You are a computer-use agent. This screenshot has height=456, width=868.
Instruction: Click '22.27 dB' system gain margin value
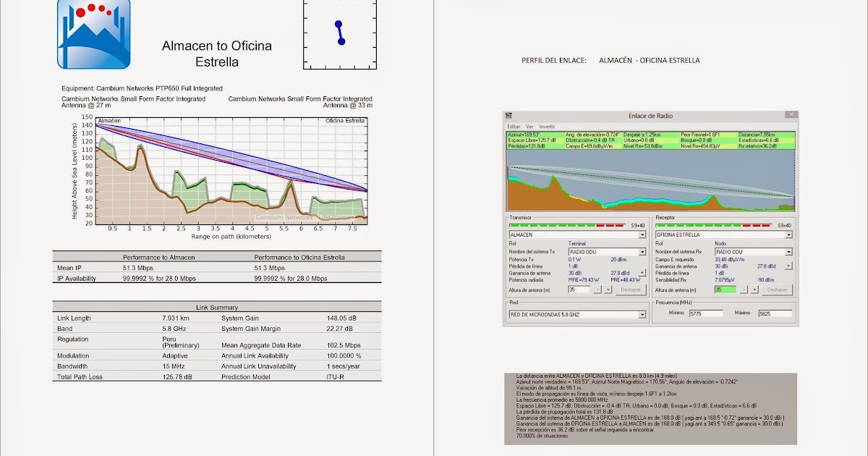(x=340, y=329)
